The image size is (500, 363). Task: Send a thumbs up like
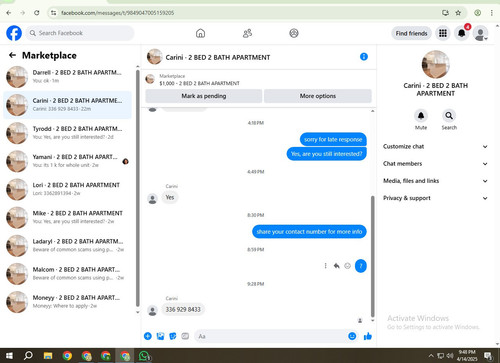click(x=368, y=336)
